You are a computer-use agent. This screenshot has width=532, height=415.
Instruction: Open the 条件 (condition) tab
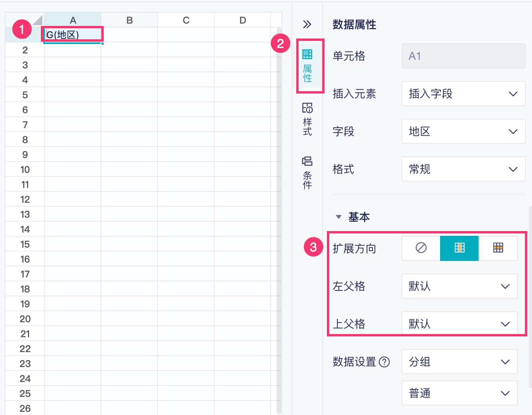(307, 173)
